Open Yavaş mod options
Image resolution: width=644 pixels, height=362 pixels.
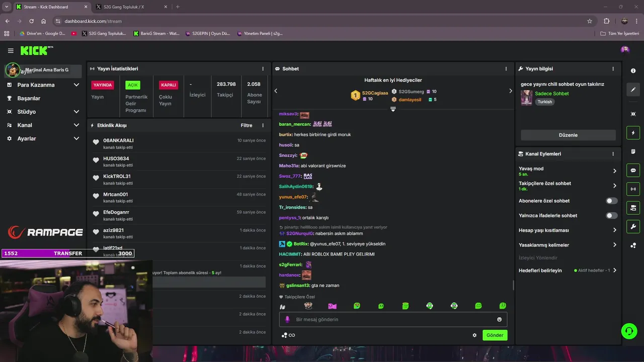pos(568,171)
